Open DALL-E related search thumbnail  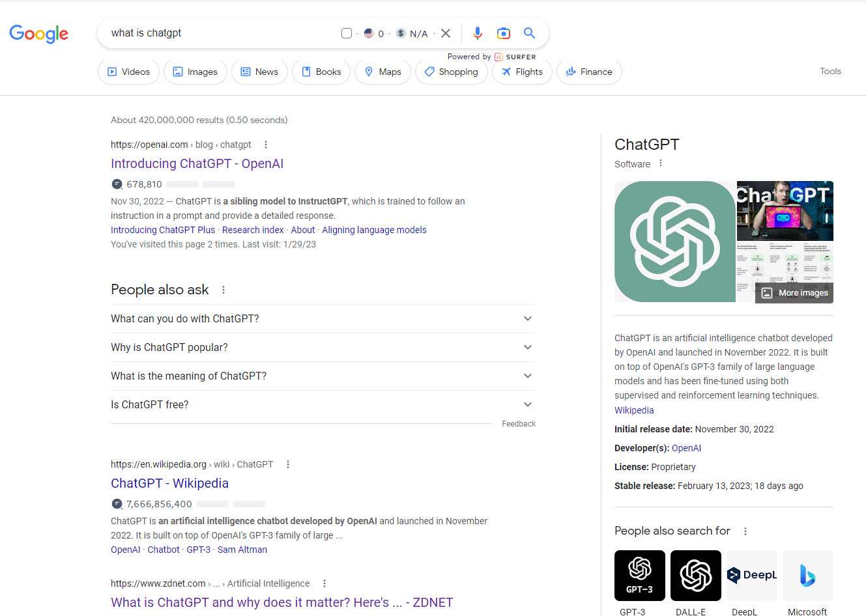(696, 576)
